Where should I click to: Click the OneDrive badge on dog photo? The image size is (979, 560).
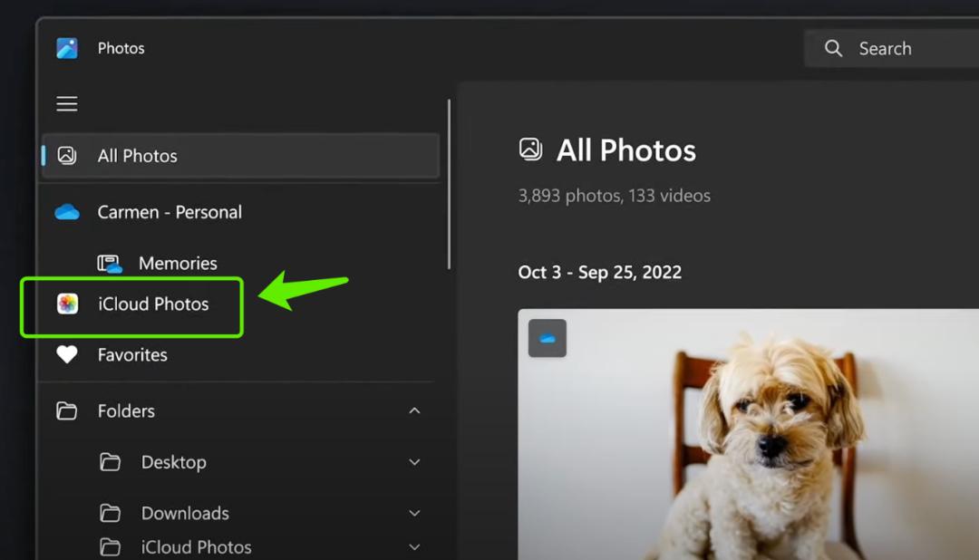tap(548, 338)
